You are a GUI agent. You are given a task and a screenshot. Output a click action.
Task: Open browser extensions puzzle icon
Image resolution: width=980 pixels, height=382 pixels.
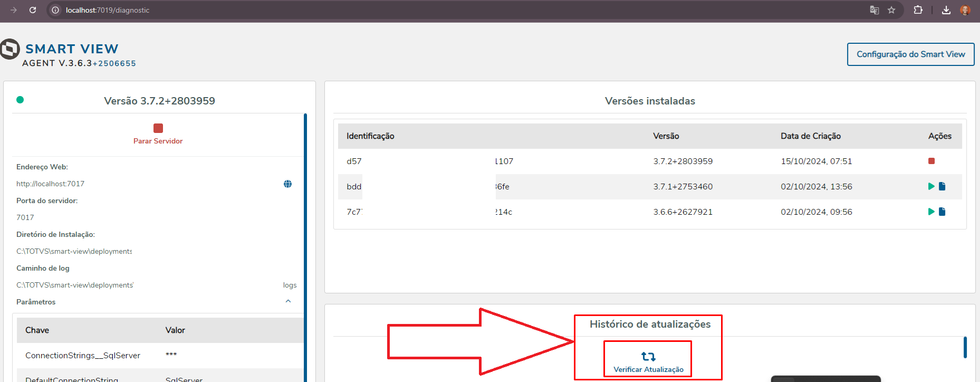[918, 10]
